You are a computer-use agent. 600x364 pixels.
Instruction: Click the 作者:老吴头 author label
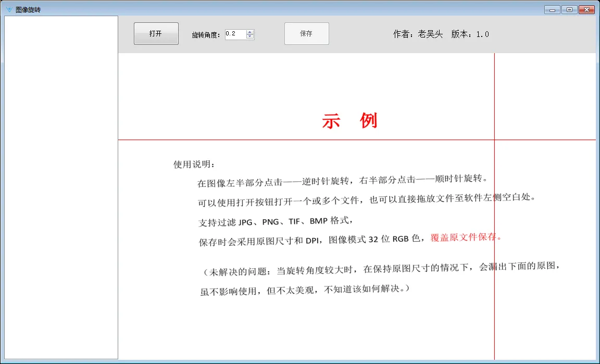[418, 34]
